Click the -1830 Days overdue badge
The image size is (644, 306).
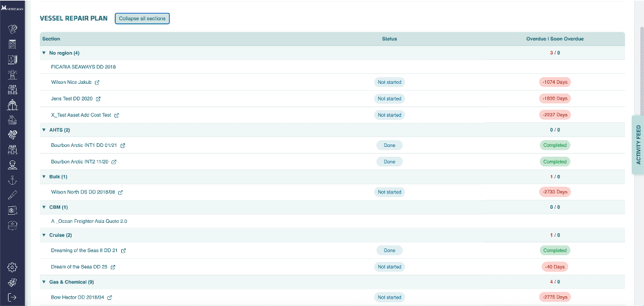tap(555, 99)
